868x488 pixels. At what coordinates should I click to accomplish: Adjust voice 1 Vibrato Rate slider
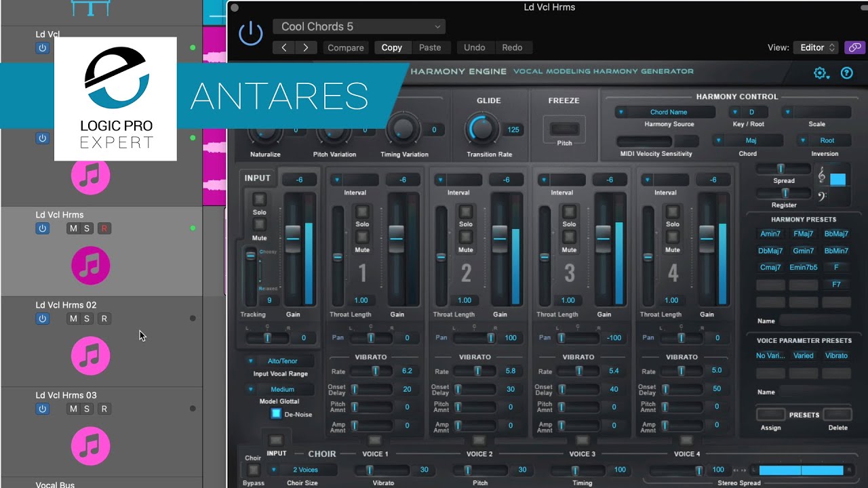pyautogui.click(x=371, y=371)
